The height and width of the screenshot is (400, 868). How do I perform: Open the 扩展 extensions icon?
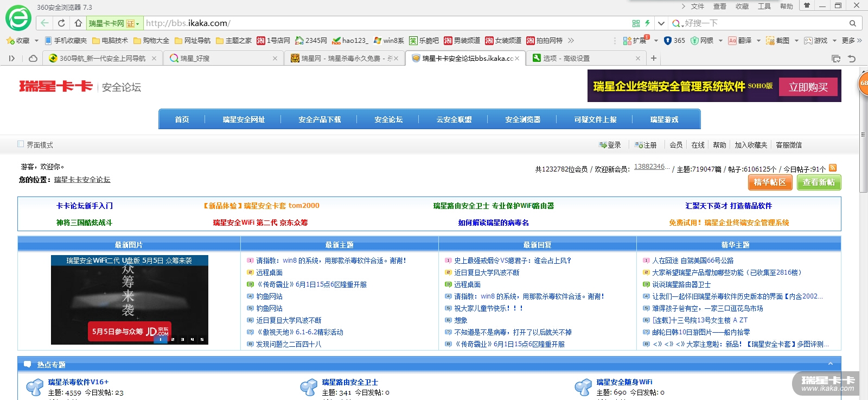pos(635,41)
